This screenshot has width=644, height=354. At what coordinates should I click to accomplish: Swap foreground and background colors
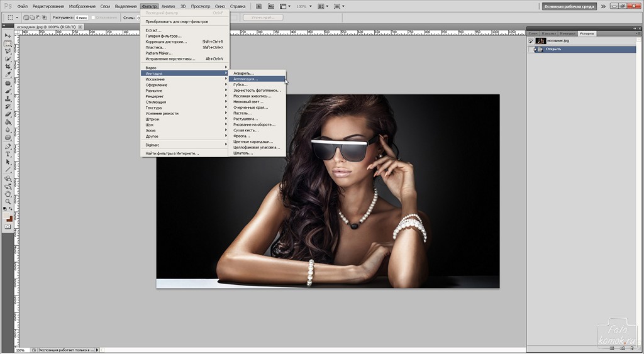11,209
